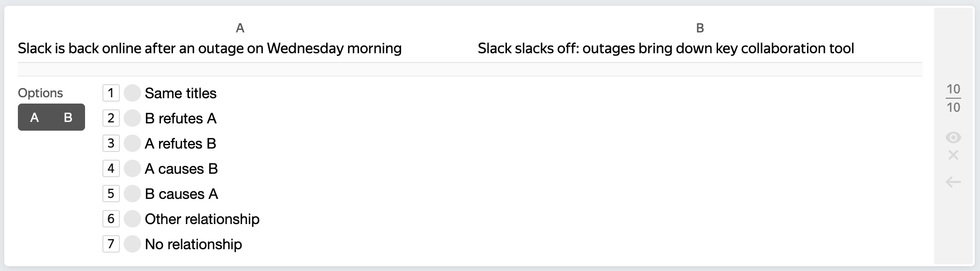Click the X cross icon
This screenshot has height=271, width=980.
[953, 155]
